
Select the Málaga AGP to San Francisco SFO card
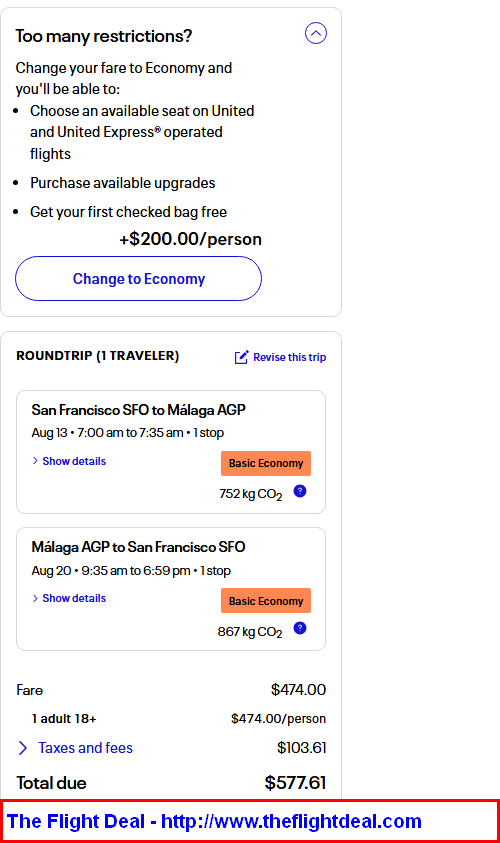pos(171,589)
